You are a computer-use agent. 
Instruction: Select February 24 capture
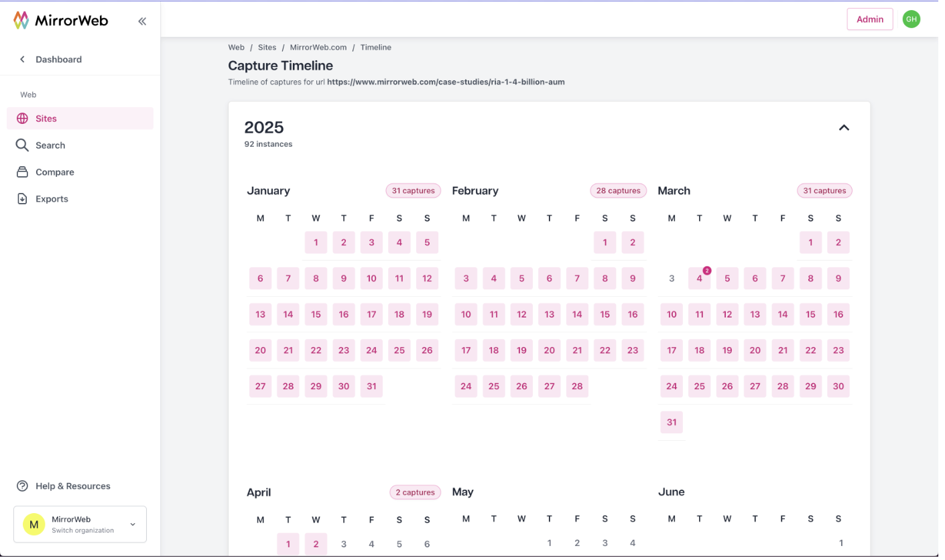click(466, 387)
